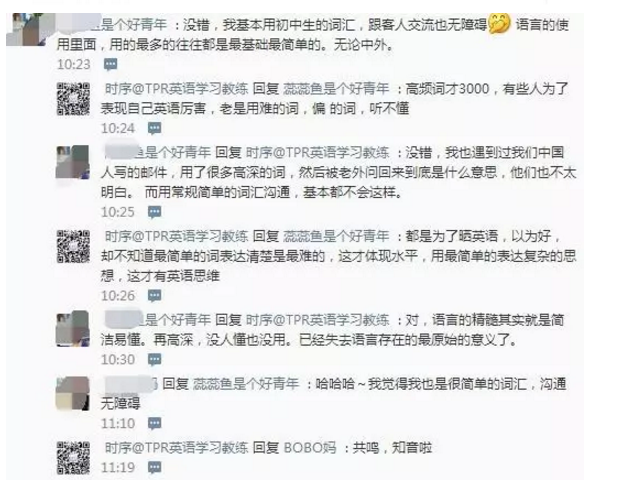Click the reply bubble icon beside 10:24
Viewport: 622px width, 482px height.
pyautogui.click(x=154, y=128)
